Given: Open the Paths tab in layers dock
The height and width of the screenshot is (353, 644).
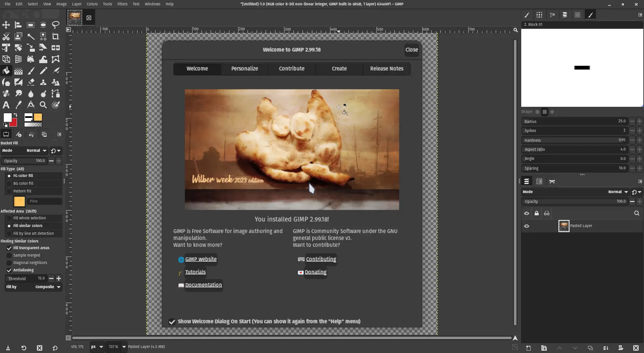Looking at the screenshot, I should (x=552, y=181).
